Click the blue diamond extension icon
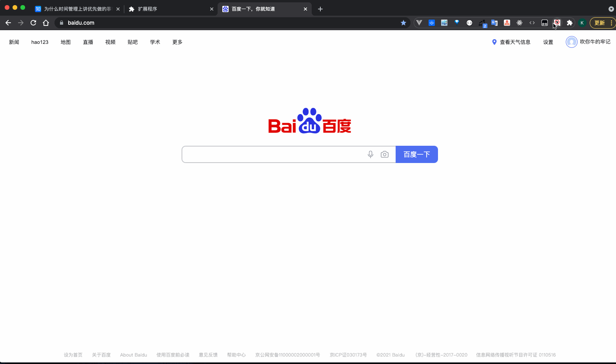This screenshot has height=364, width=616. click(457, 23)
